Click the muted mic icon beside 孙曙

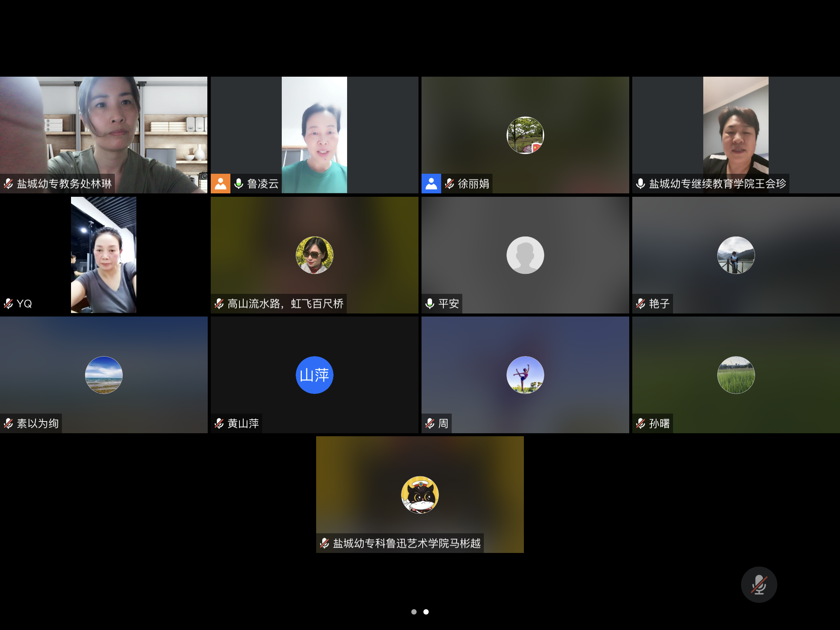[640, 423]
